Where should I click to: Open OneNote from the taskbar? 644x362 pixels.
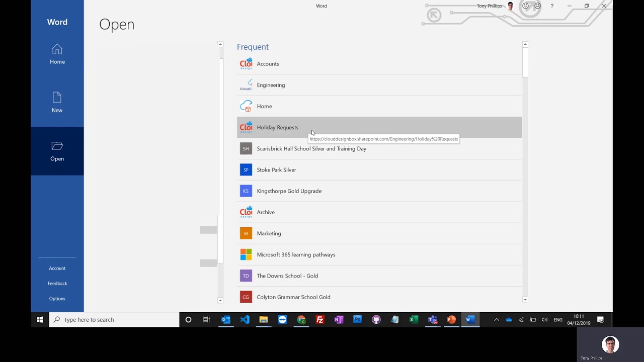(x=339, y=319)
